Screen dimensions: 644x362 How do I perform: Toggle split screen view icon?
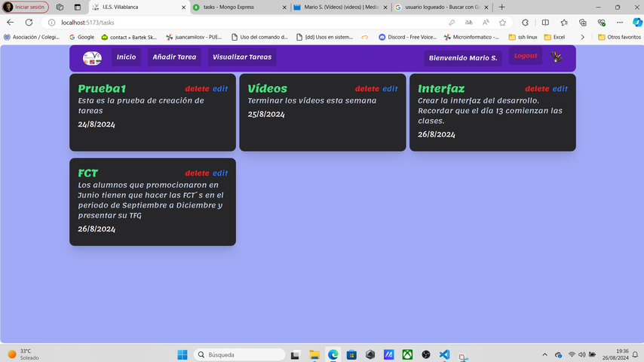pos(545,23)
